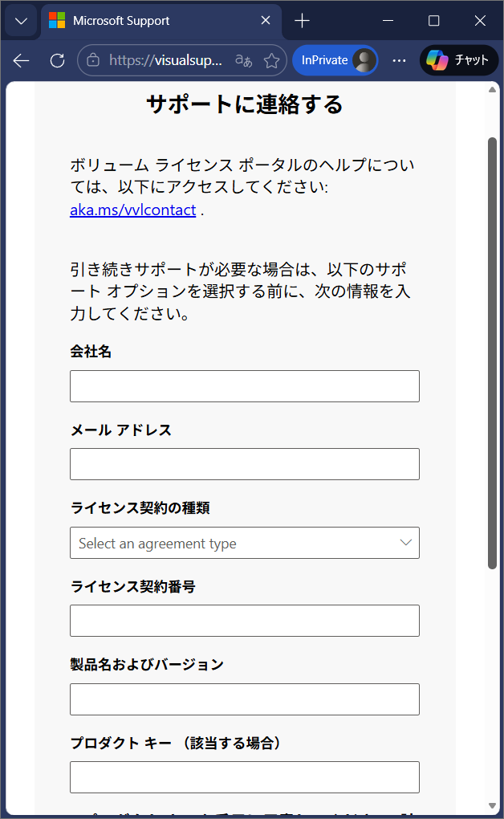Open Settings and more ellipsis menu
The height and width of the screenshot is (819, 504).
coord(399,61)
